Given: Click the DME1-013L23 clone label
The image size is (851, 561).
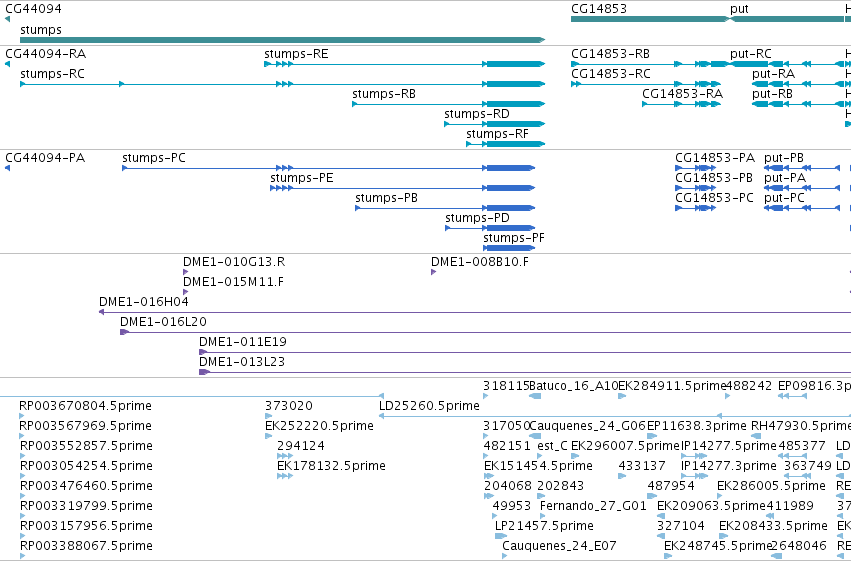Looking at the screenshot, I should click(x=242, y=362).
